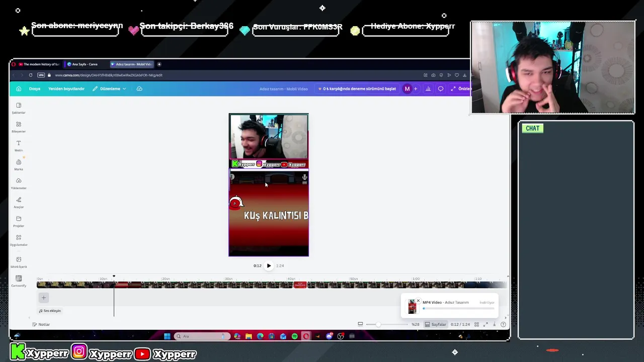The height and width of the screenshot is (362, 644).
Task: Open the Projeler folder panel
Action: click(19, 221)
